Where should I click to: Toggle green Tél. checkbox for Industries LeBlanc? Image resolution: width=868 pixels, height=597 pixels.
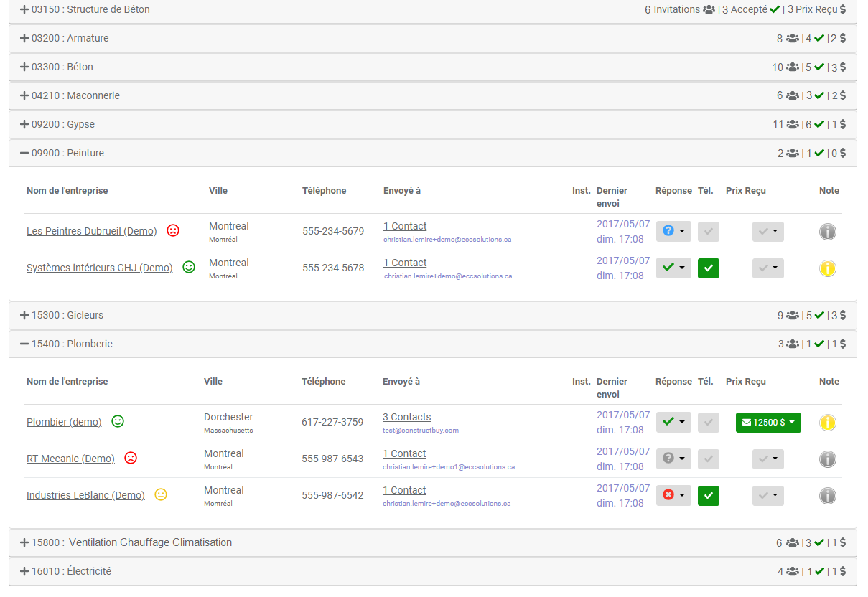pyautogui.click(x=709, y=496)
